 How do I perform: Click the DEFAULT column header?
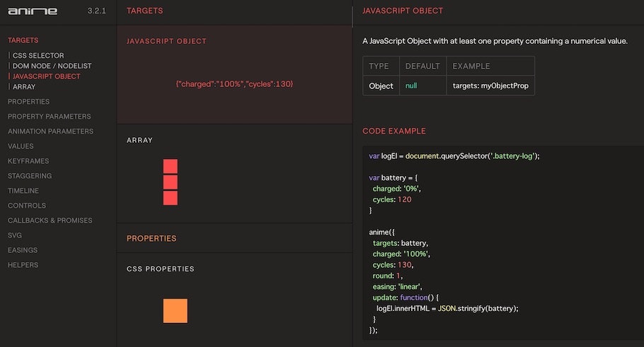click(422, 66)
